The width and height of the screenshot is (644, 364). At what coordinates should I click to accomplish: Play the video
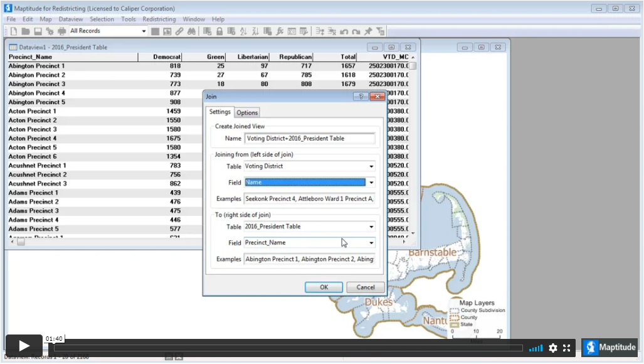(x=24, y=346)
